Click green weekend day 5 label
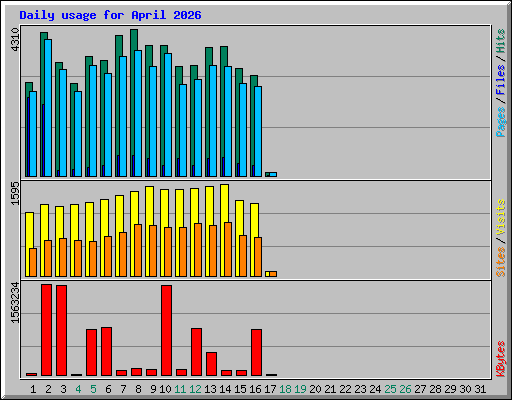This screenshot has height=400, width=512. tap(93, 389)
